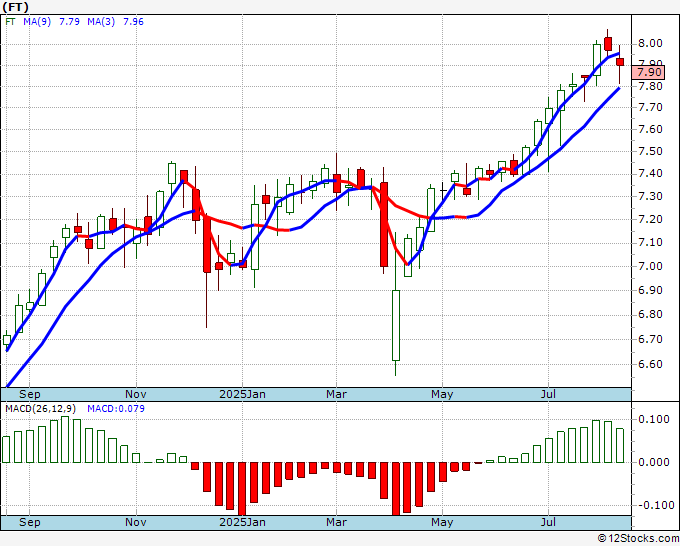Click the 6.80 price axis label
The width and height of the screenshot is (680, 546).
[x=650, y=314]
